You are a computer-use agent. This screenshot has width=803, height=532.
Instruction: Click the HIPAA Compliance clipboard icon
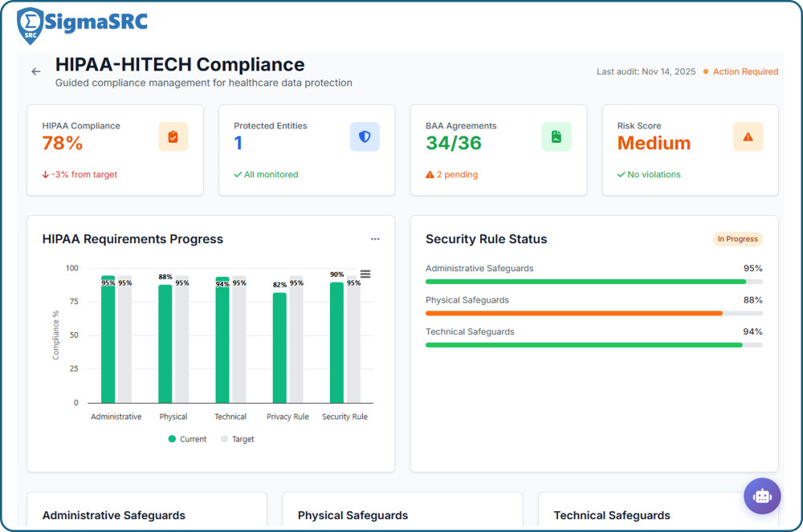tap(173, 136)
